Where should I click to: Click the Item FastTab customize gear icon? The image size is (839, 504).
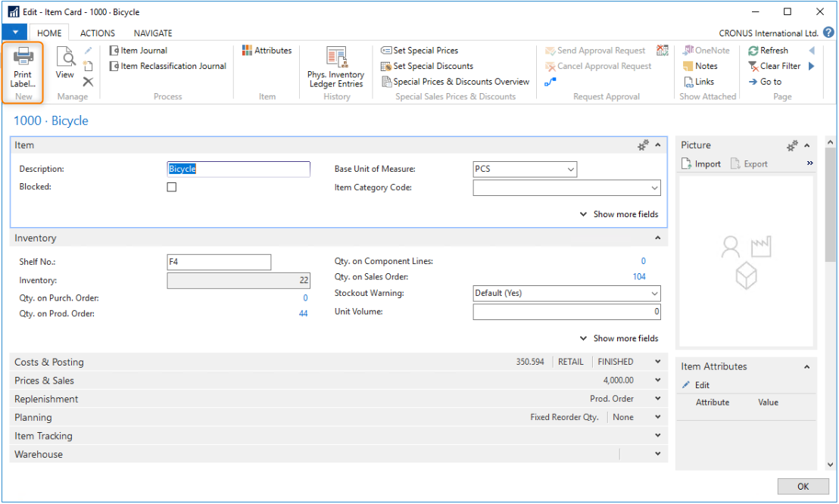643,145
